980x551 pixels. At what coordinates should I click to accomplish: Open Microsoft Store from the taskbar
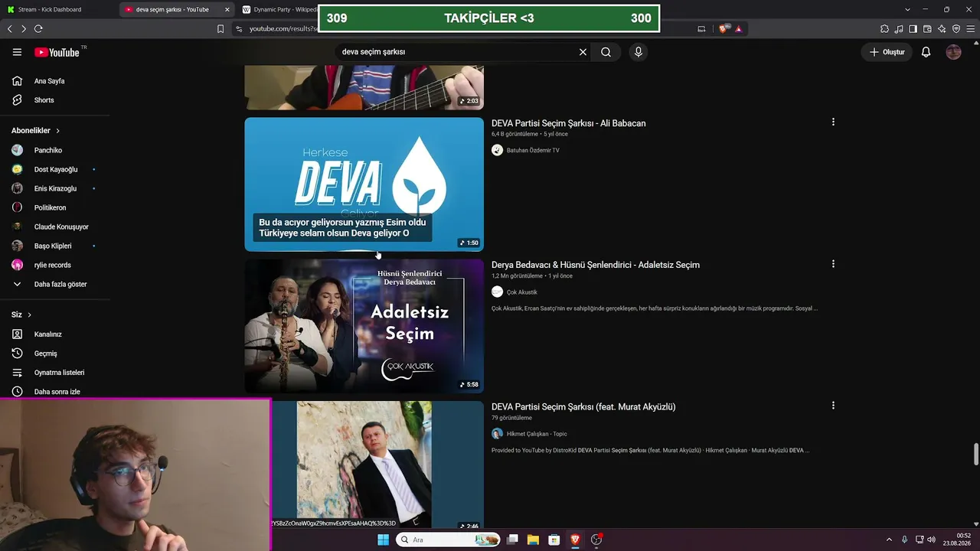[x=554, y=540]
